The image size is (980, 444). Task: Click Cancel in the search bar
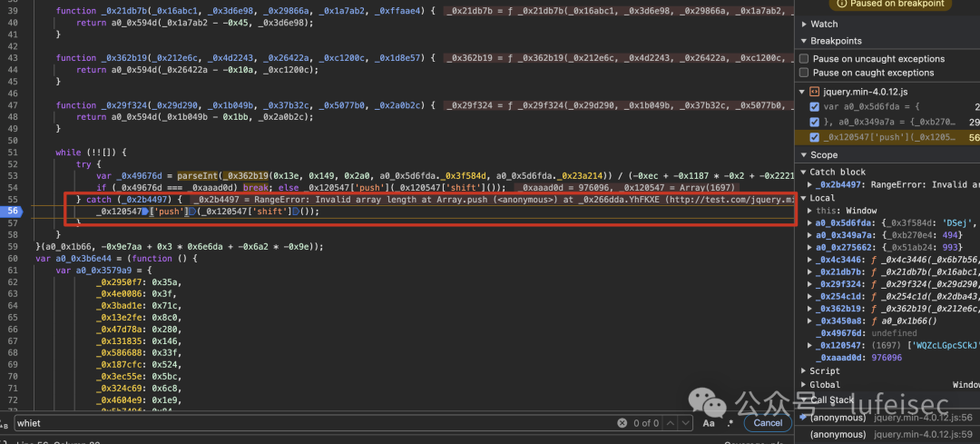(768, 423)
